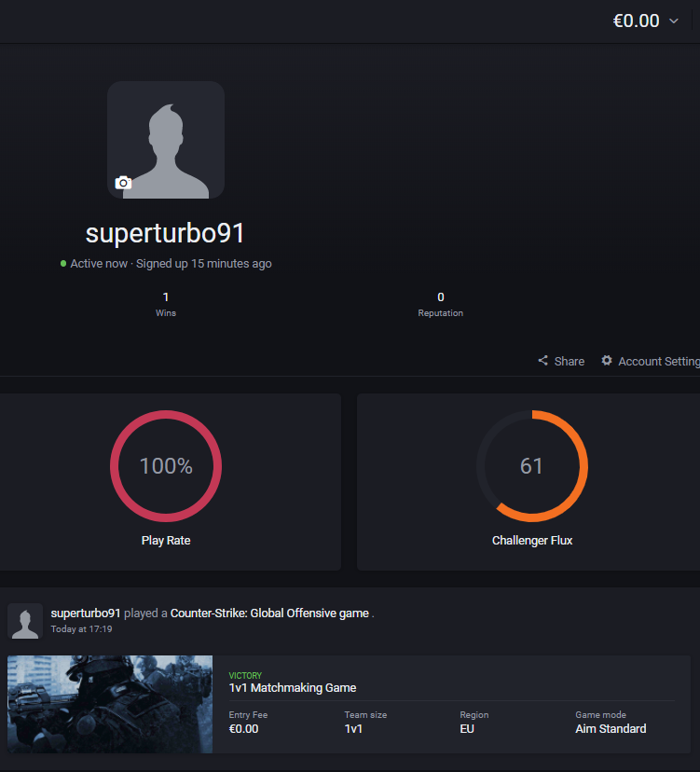This screenshot has width=700, height=772.
Task: Click the share icon
Action: click(543, 361)
